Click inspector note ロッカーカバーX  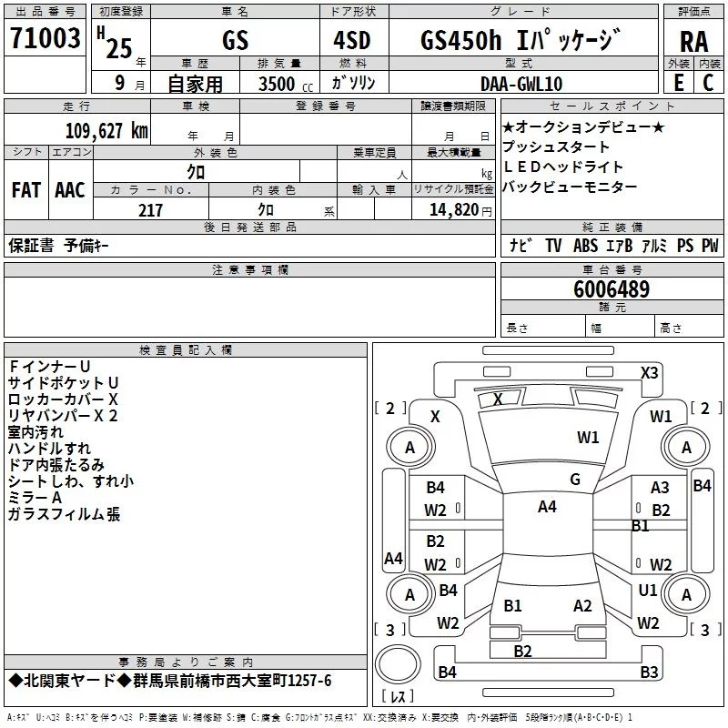tap(63, 399)
